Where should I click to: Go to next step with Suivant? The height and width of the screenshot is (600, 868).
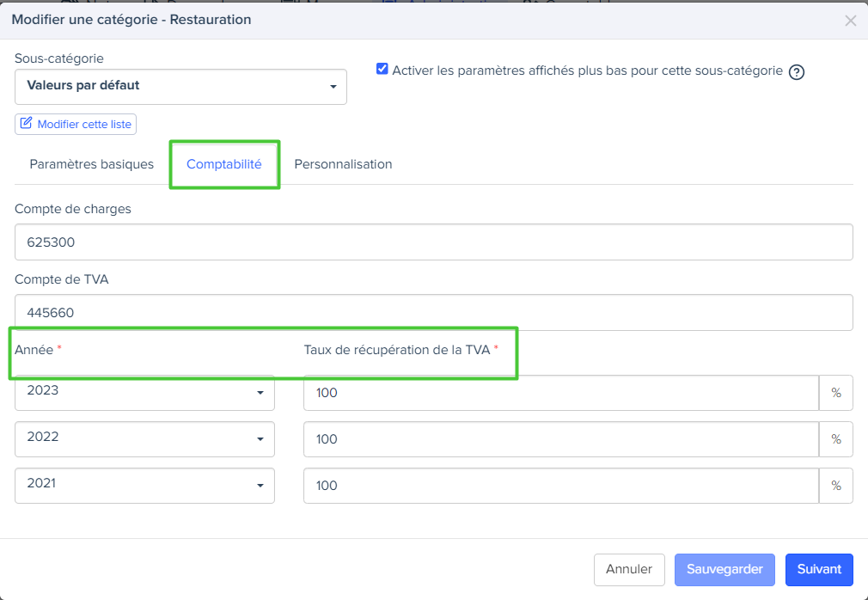click(x=818, y=569)
